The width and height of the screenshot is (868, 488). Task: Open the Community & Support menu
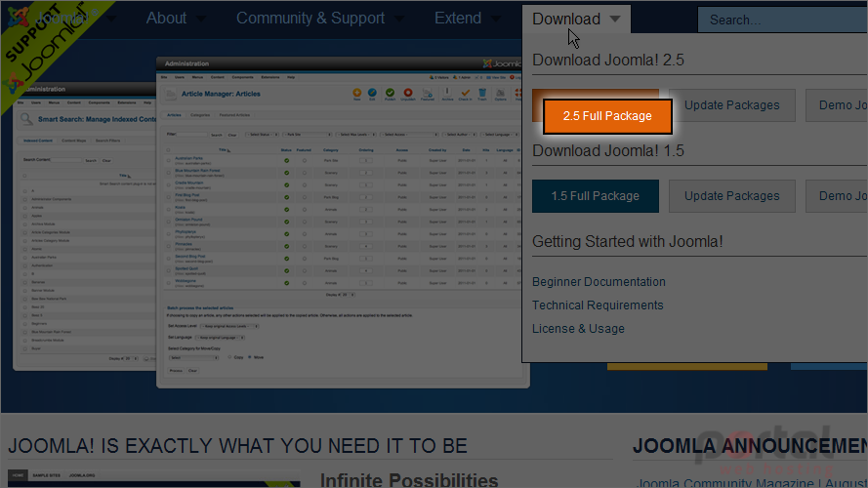[x=319, y=19]
